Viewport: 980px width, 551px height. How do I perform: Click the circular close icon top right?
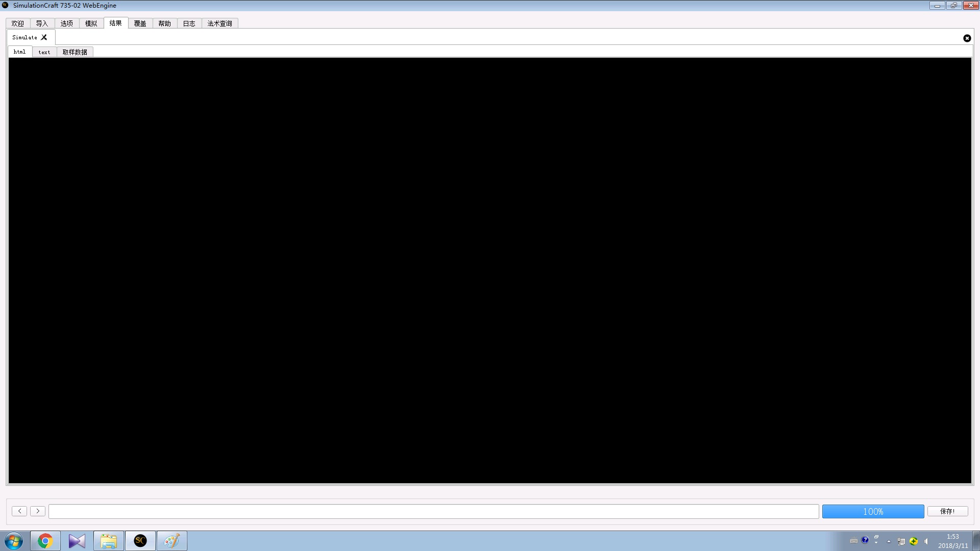point(967,38)
